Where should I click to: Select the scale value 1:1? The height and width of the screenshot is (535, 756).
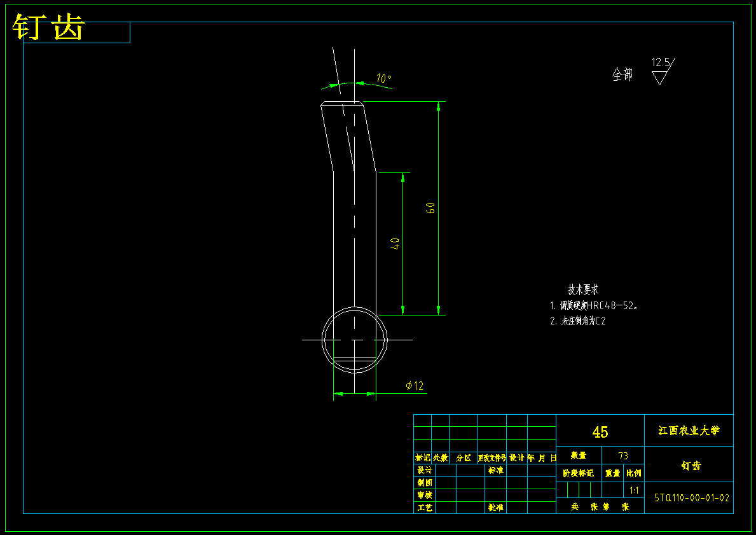[x=634, y=490]
